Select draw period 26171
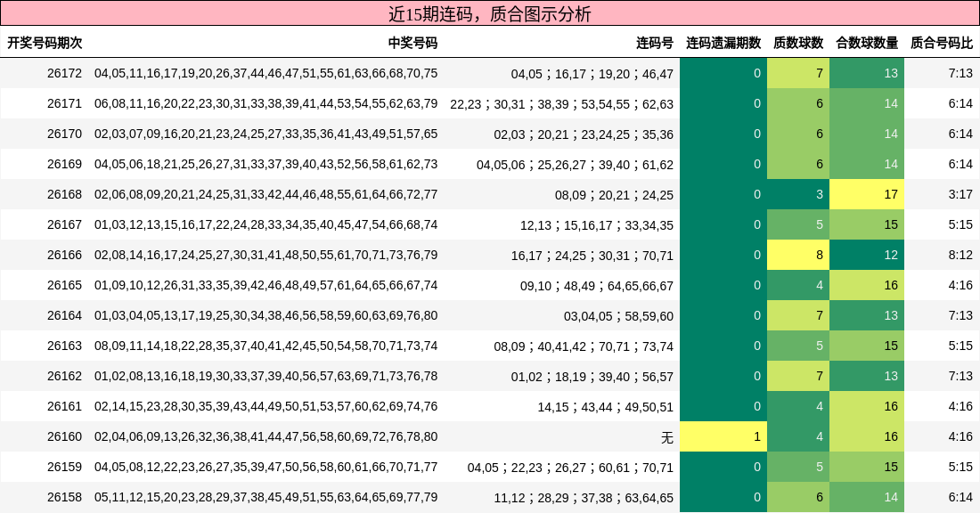The image size is (980, 513). point(64,103)
